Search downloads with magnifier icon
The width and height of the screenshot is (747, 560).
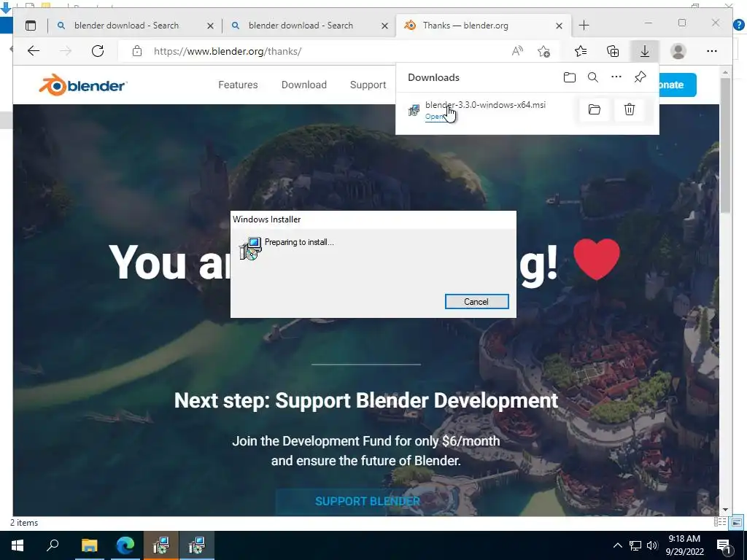pyautogui.click(x=592, y=77)
